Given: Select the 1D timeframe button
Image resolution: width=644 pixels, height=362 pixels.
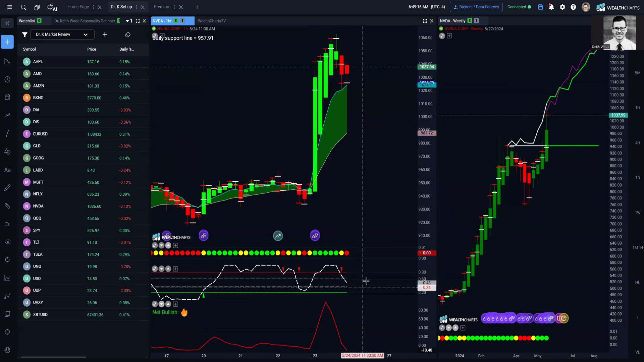Looking at the screenshot, I should coord(638,178).
